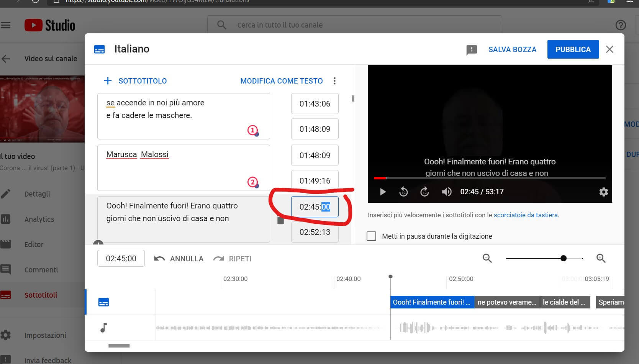This screenshot has height=364, width=639.
Task: Open the three-dot options menu for subtitles
Action: click(x=334, y=81)
